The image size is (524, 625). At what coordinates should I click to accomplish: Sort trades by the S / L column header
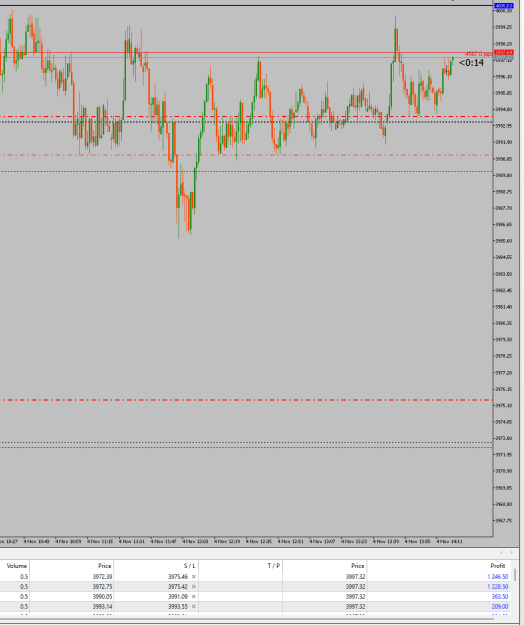point(190,566)
